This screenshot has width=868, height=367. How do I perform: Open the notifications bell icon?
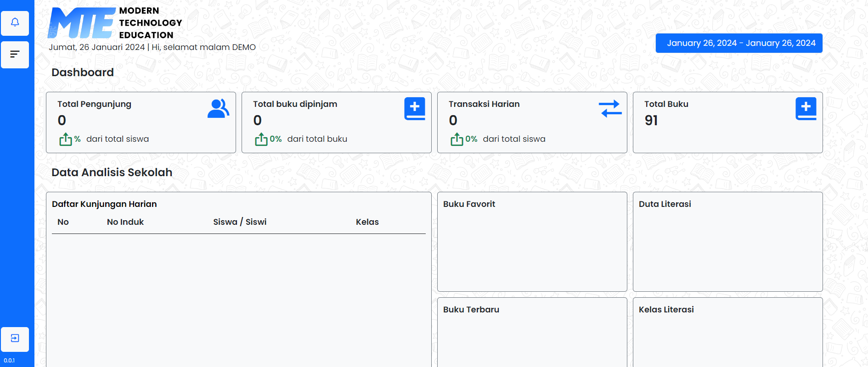coord(15,23)
